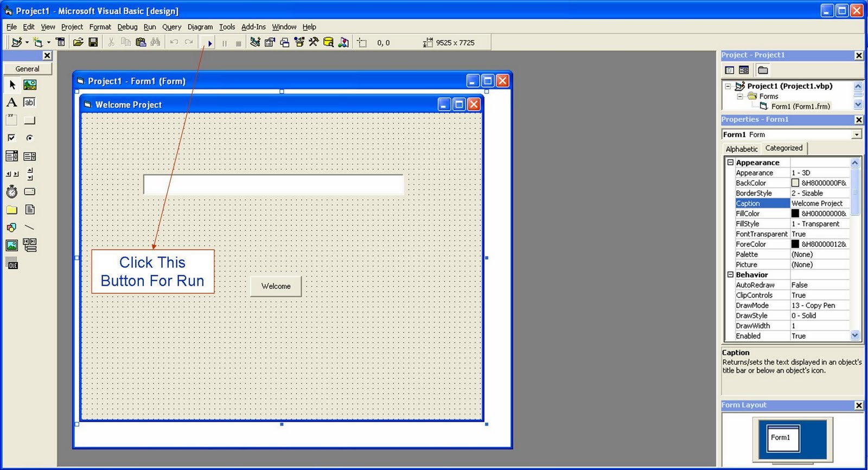Switch to the Alphabetic properties tab
This screenshot has width=868, height=470.
coord(742,149)
